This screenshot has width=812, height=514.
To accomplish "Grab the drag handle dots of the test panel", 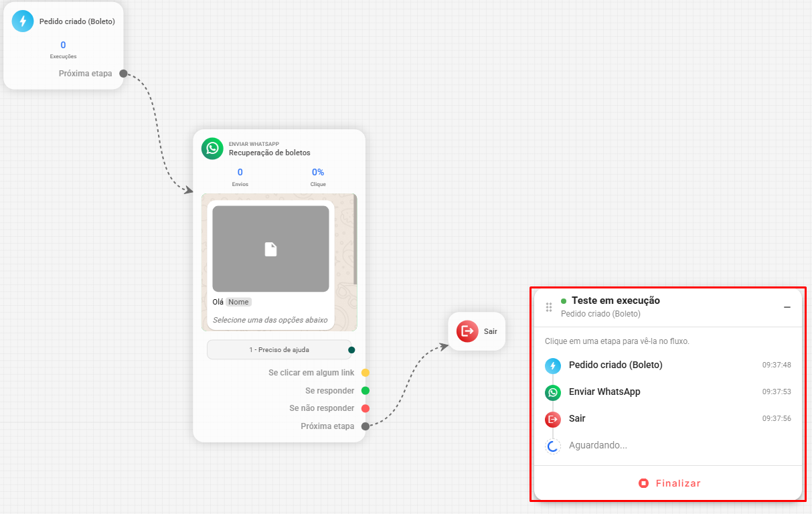I will click(x=549, y=307).
